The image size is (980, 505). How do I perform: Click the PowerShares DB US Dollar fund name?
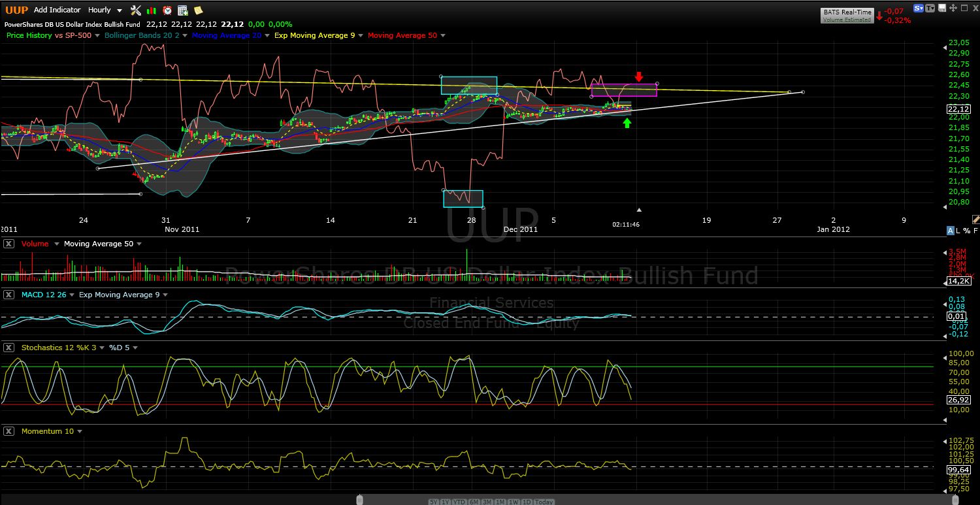tap(73, 24)
